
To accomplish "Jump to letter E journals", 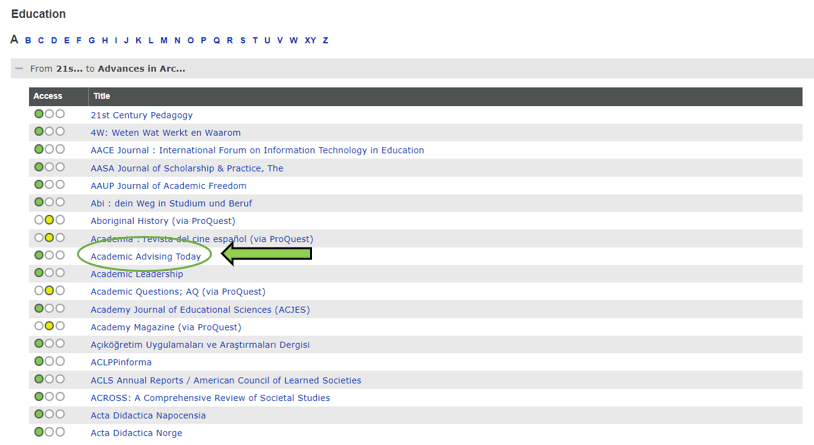I will [x=66, y=41].
